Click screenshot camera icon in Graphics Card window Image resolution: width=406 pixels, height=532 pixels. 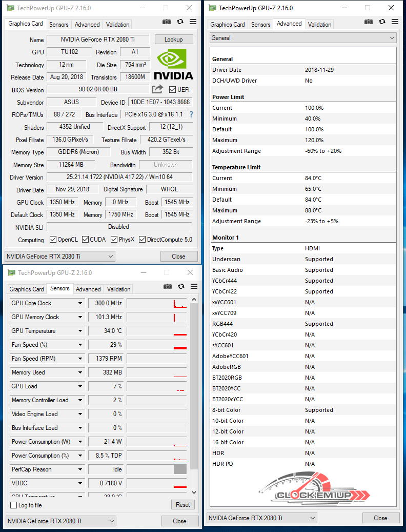click(x=167, y=22)
